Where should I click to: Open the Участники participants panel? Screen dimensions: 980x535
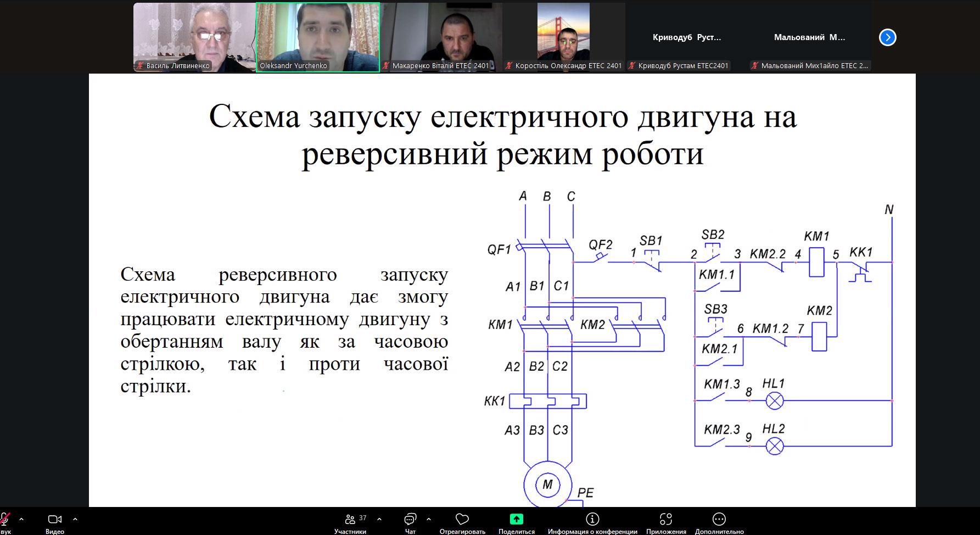[x=350, y=520]
